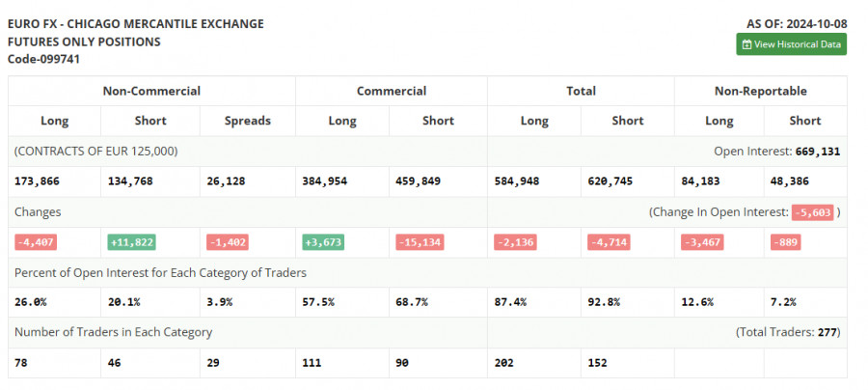The image size is (868, 390).
Task: Click the AS OF: 2024-10-08 date
Action: tap(796, 24)
